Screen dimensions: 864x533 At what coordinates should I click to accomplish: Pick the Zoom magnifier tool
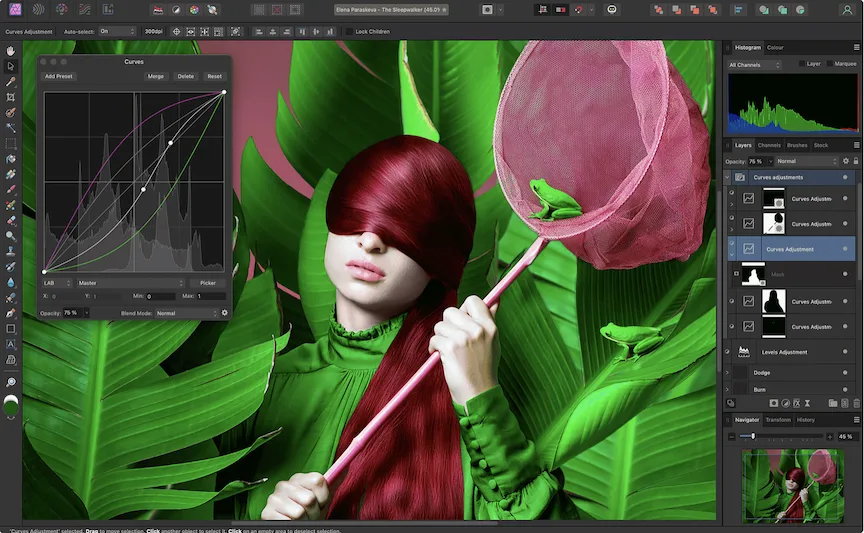pos(10,382)
